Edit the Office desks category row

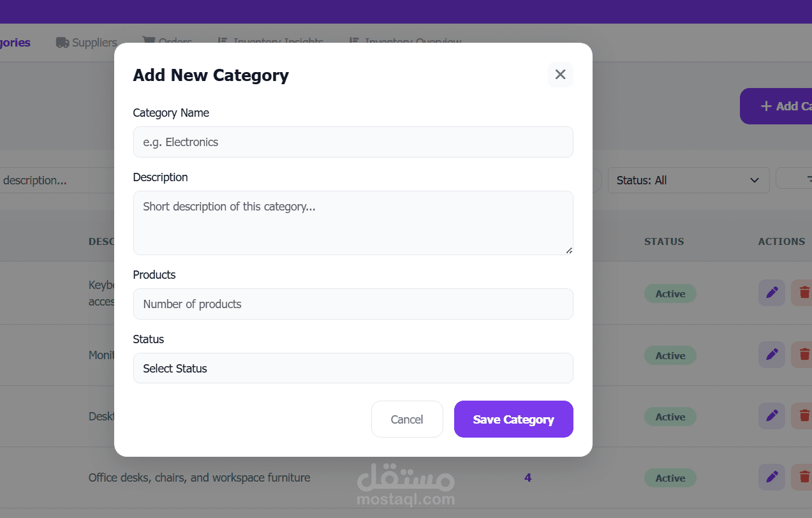(772, 477)
